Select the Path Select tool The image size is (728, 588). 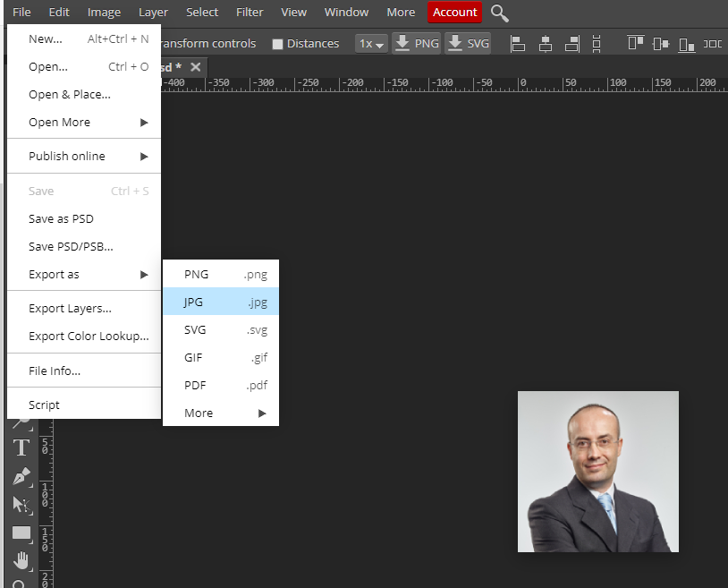click(21, 504)
